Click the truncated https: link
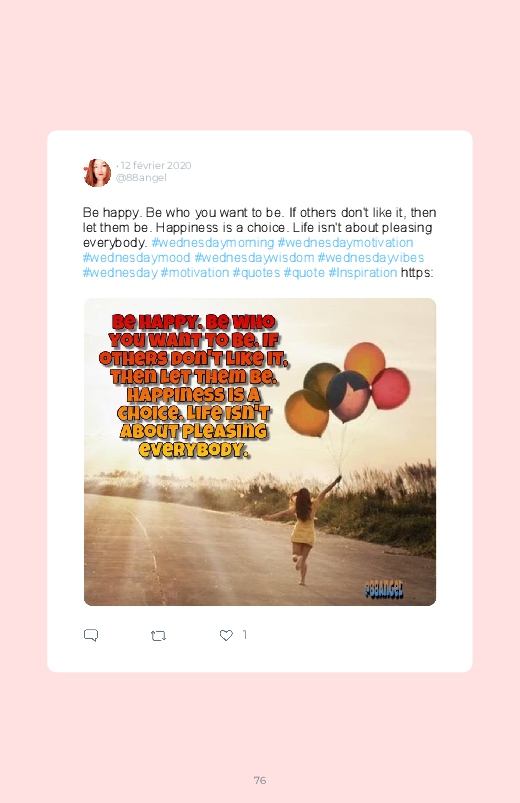This screenshot has width=520, height=803. pos(417,272)
